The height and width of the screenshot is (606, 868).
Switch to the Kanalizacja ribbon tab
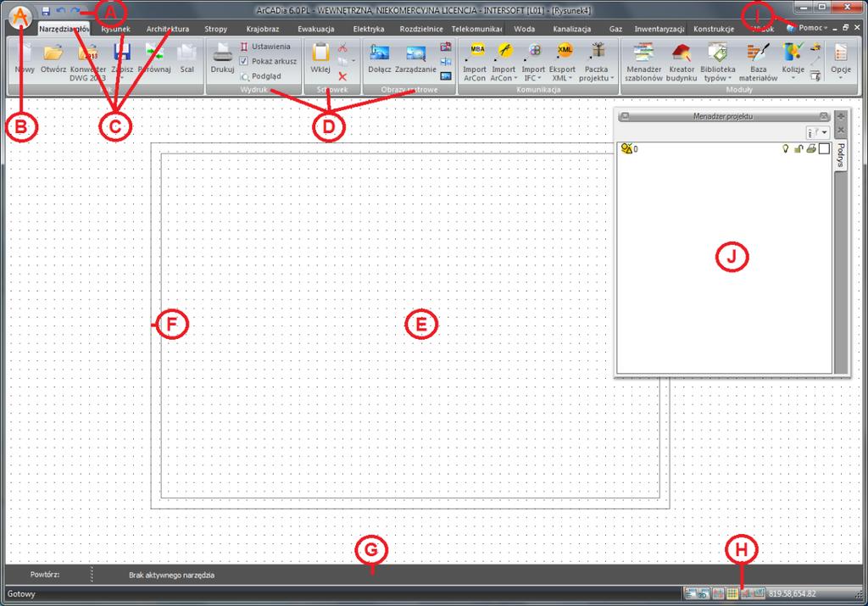(572, 29)
